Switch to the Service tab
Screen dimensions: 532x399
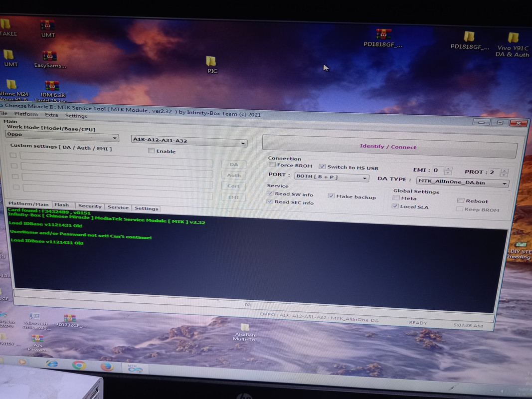118,207
